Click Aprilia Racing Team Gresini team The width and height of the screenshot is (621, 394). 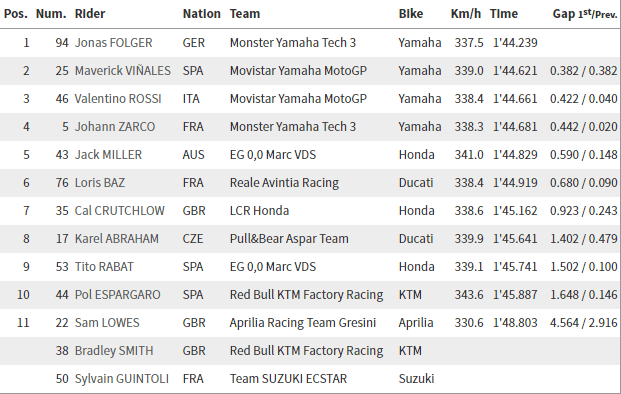[x=303, y=323]
